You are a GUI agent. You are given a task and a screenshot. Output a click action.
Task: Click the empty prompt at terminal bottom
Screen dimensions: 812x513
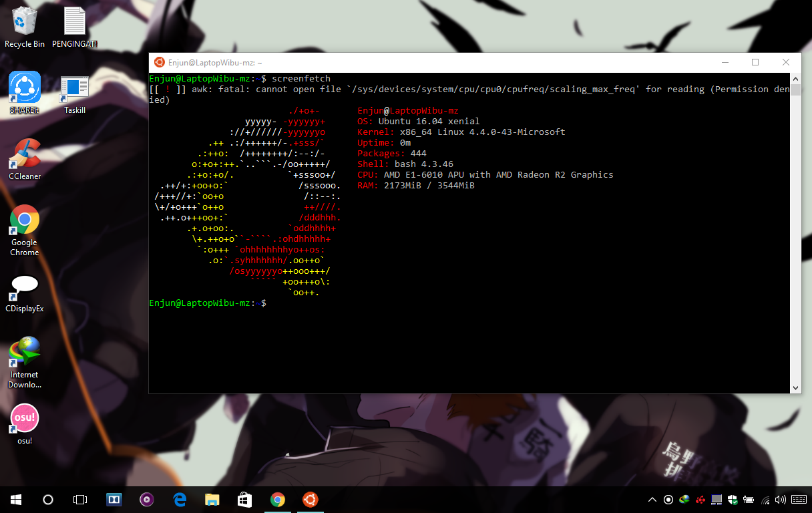[208, 303]
